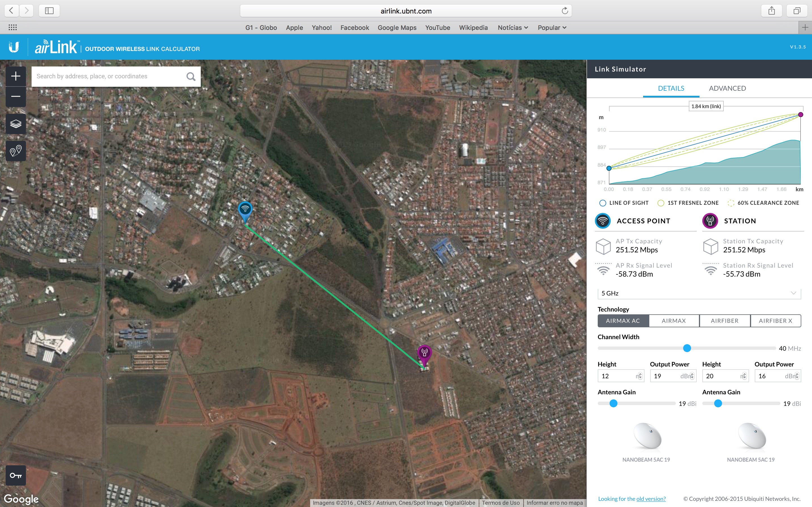Viewport: 812px width, 507px height.
Task: Click the place location markers icon
Action: point(16,151)
